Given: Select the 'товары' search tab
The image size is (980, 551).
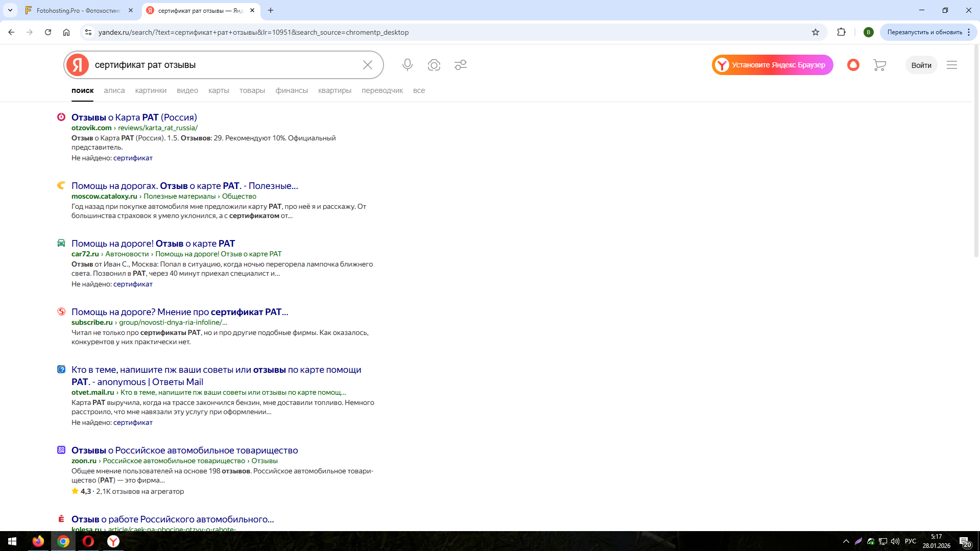Looking at the screenshot, I should click(x=252, y=90).
